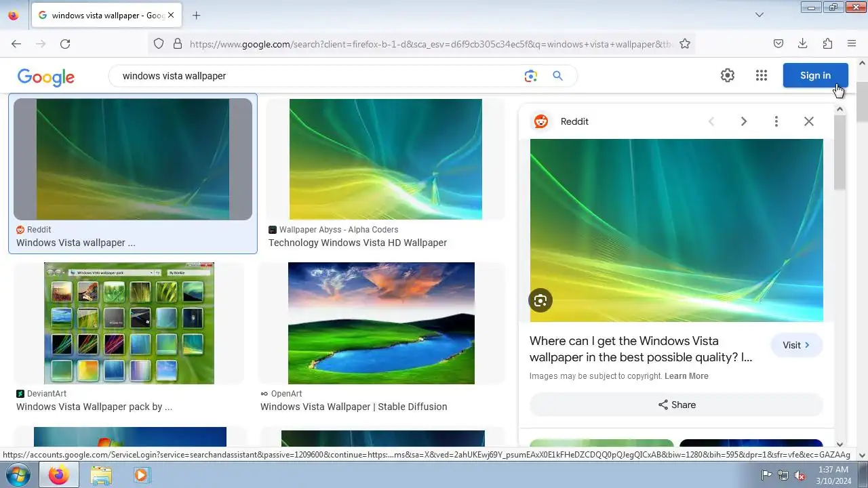Open the Firefox downloads icon
868x488 pixels.
(803, 44)
